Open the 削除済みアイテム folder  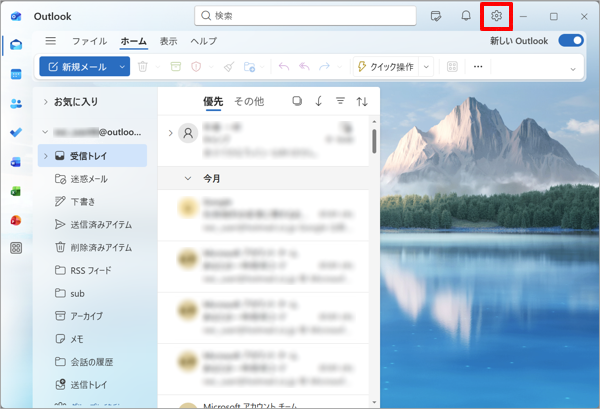coord(92,248)
